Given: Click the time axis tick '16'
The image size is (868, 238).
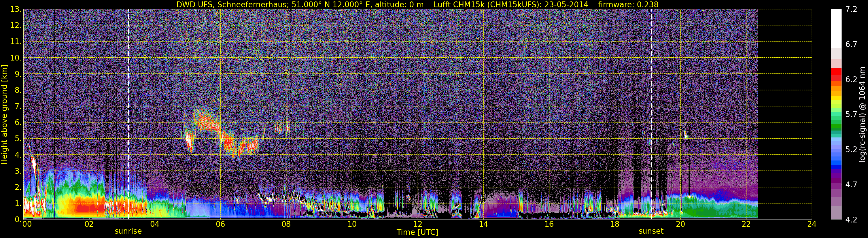Looking at the screenshot, I should pos(549,224).
